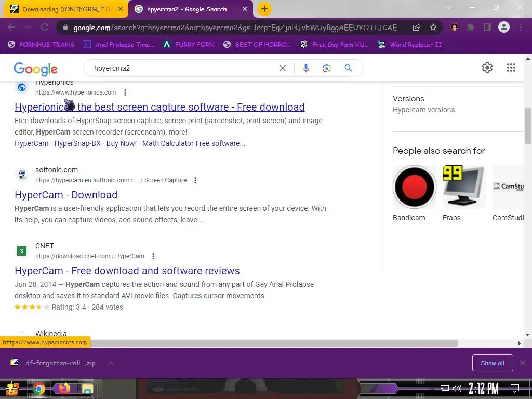The image size is (532, 399).
Task: Expand the download item chevron menu
Action: tap(110, 363)
